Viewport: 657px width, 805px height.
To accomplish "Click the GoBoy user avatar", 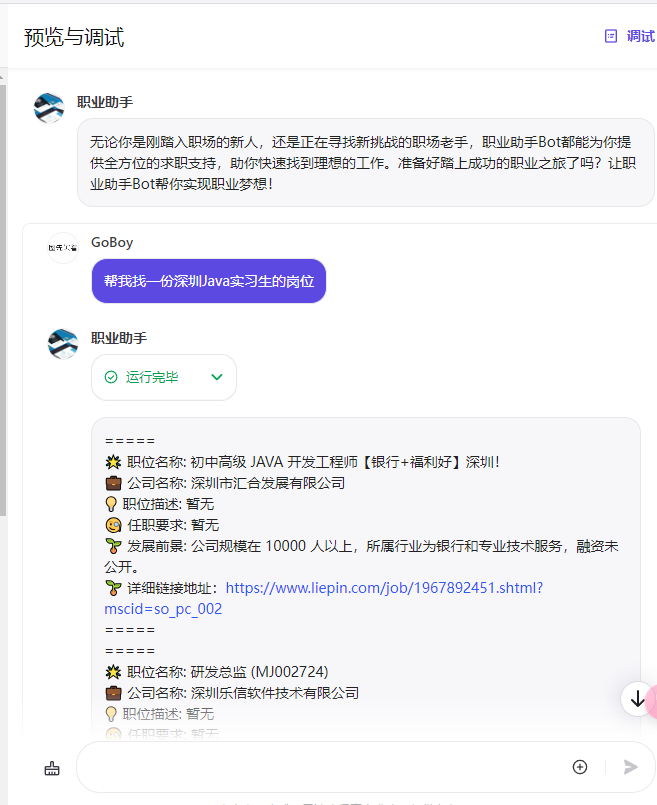I will 63,248.
